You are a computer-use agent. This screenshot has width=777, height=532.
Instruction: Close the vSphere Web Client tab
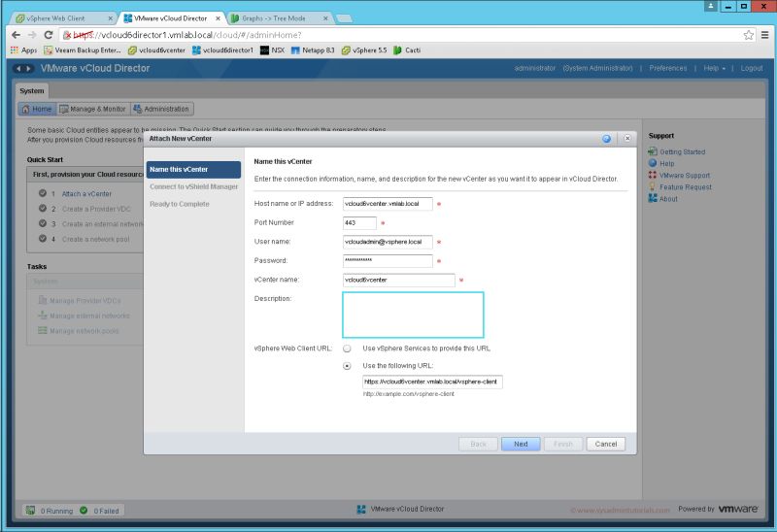[x=110, y=18]
